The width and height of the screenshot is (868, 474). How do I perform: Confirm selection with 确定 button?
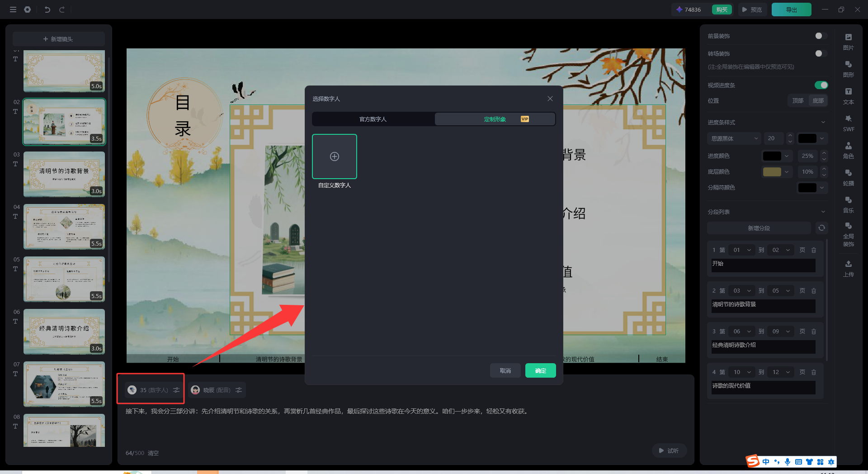pos(540,370)
